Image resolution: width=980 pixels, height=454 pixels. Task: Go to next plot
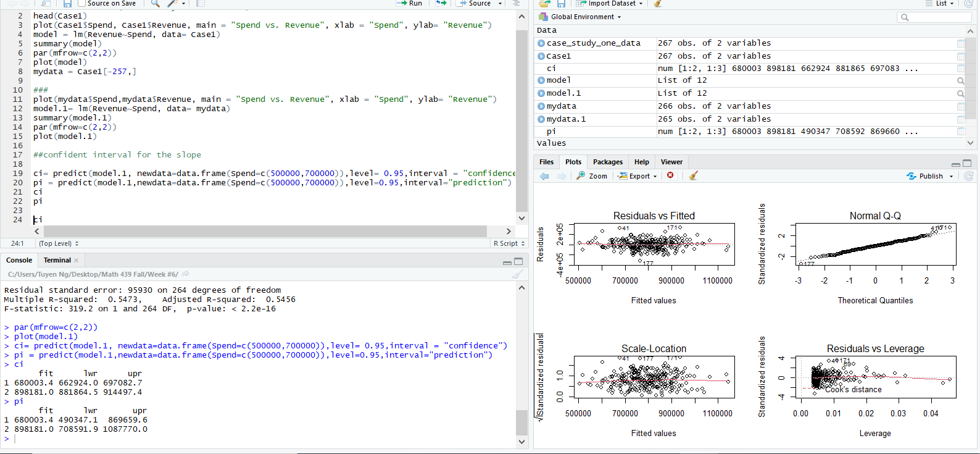pyautogui.click(x=562, y=176)
